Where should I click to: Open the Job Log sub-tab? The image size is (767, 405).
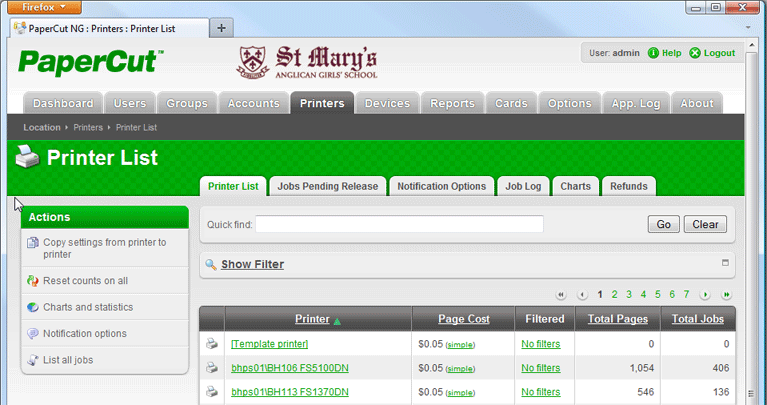click(523, 186)
